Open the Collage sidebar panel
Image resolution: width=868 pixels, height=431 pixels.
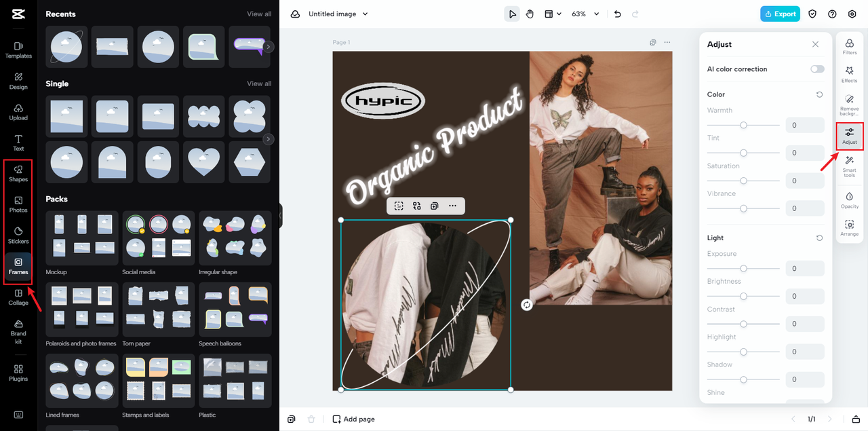coord(18,297)
